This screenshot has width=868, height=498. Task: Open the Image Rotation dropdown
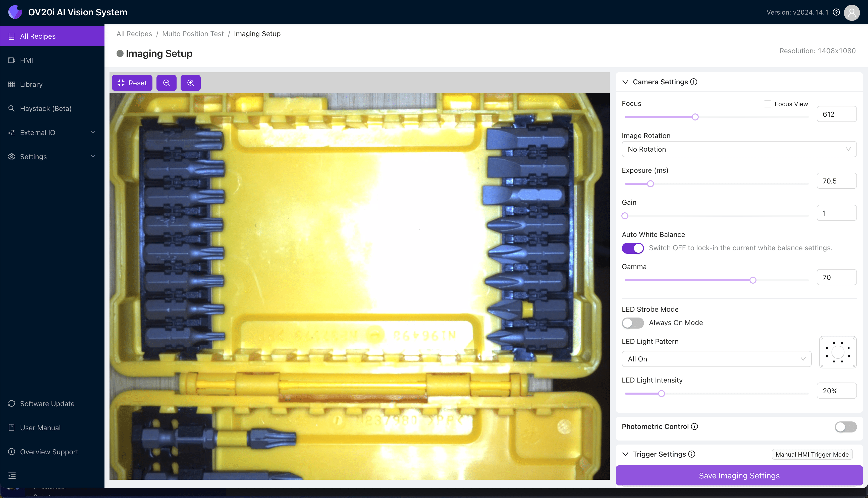click(x=739, y=149)
